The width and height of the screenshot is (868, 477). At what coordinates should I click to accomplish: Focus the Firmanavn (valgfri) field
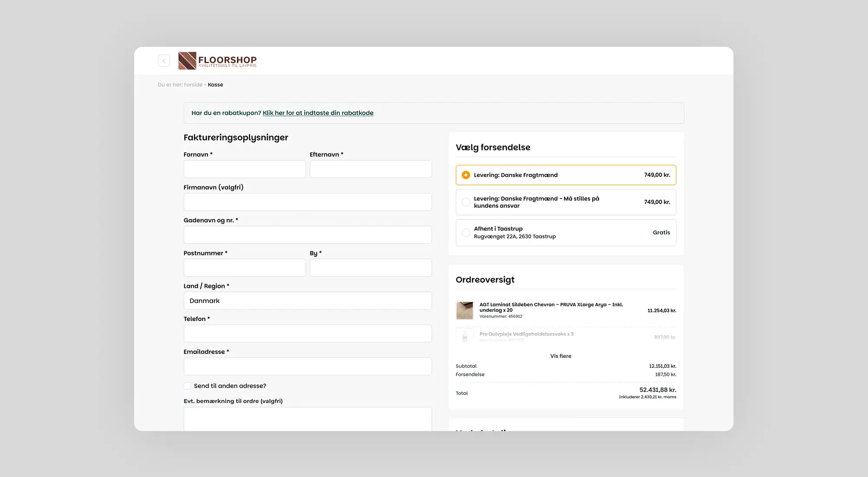pos(307,202)
